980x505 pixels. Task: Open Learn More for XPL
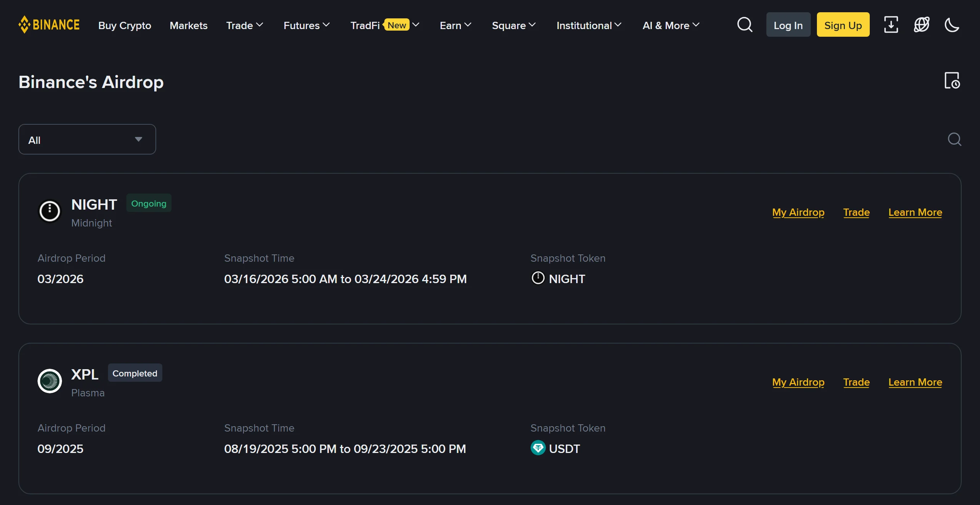click(x=915, y=382)
